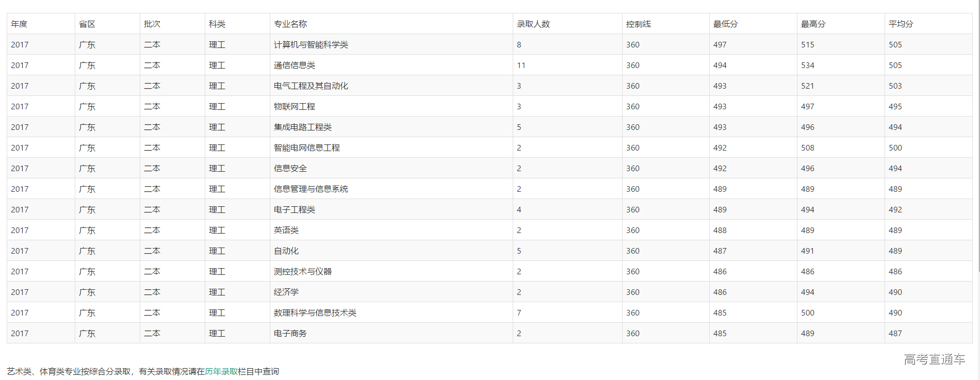Click the 专业名称 column header

[x=290, y=24]
